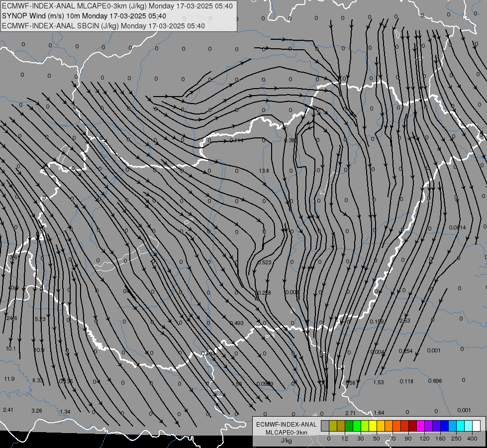The image size is (487, 448).
Task: Click the map value 2.41
Action: point(8,410)
